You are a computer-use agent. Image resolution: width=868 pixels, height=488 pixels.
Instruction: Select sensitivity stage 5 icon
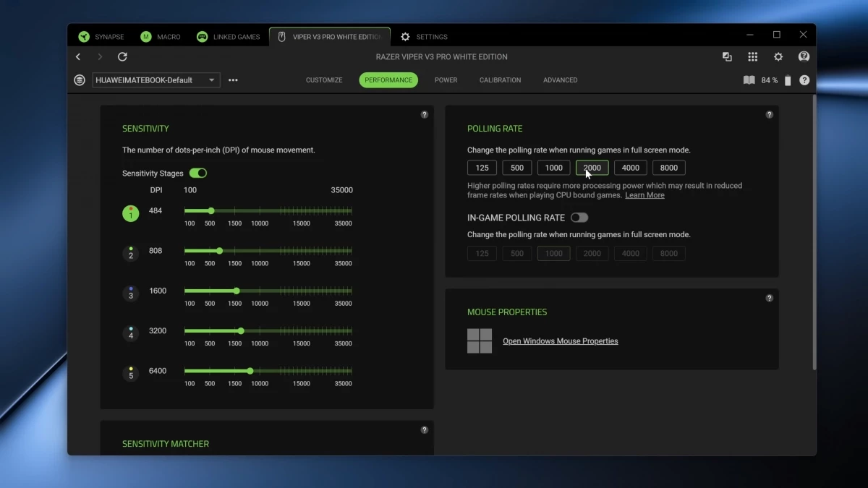(131, 373)
